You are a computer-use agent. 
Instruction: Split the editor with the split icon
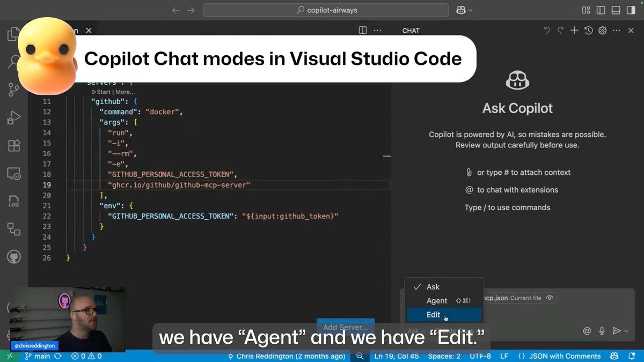tap(363, 31)
